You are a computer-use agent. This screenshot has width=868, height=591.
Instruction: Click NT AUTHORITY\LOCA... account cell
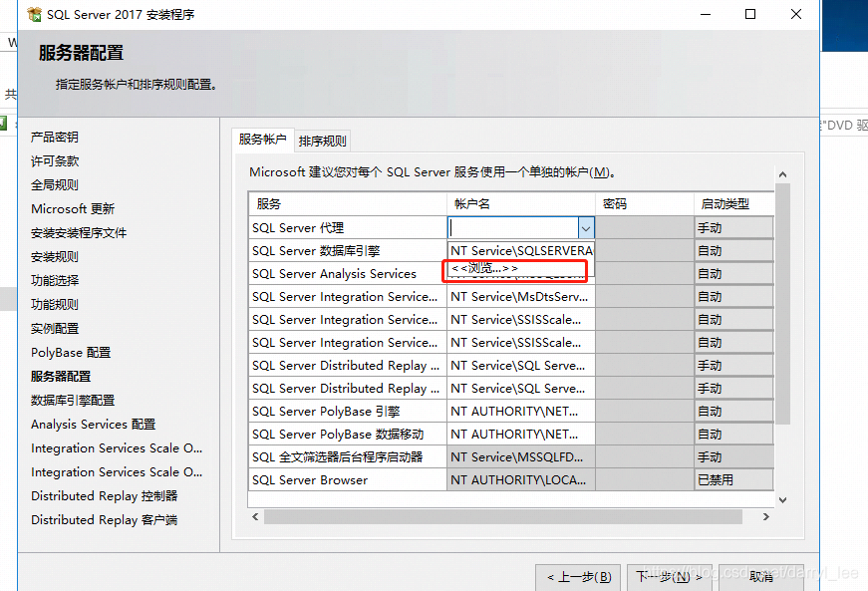[x=521, y=479]
